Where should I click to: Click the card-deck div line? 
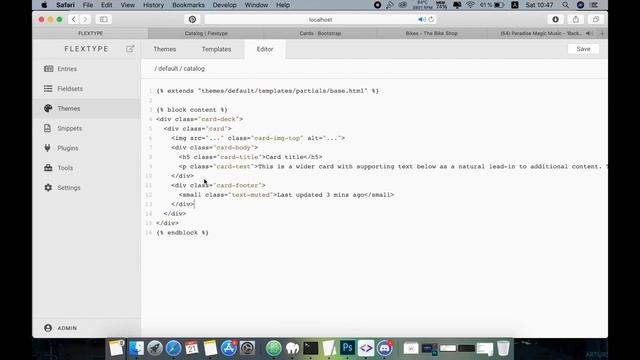(200, 119)
